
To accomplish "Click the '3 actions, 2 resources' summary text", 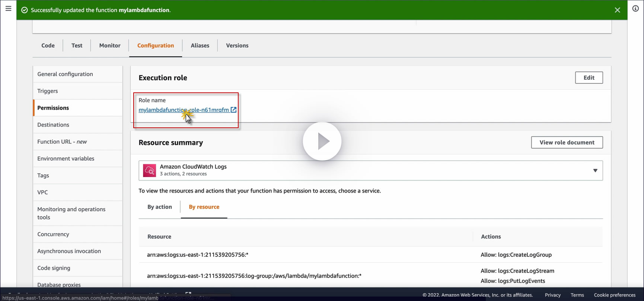I will [x=183, y=174].
